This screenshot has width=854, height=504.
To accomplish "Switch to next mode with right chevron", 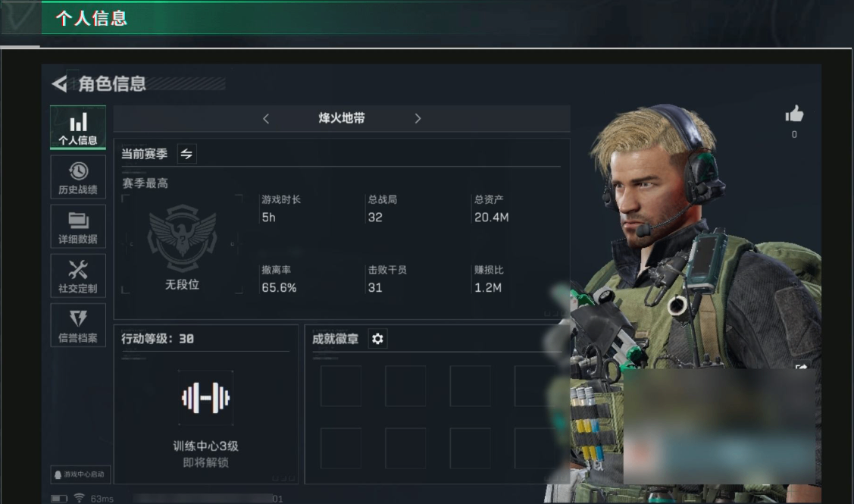I will [x=418, y=118].
